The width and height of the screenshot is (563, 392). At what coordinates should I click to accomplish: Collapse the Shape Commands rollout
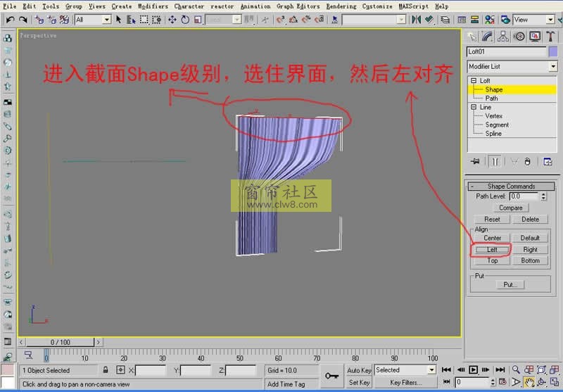(511, 186)
